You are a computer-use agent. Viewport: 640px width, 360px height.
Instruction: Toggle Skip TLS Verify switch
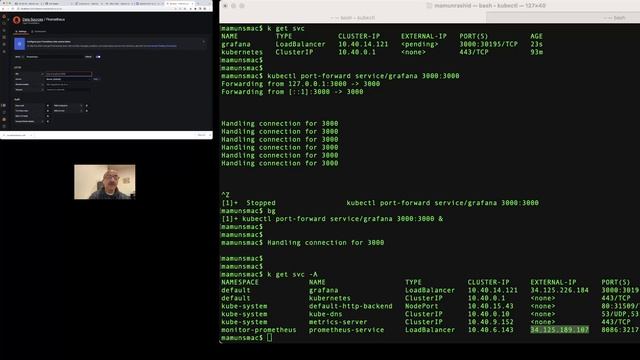coord(48,116)
